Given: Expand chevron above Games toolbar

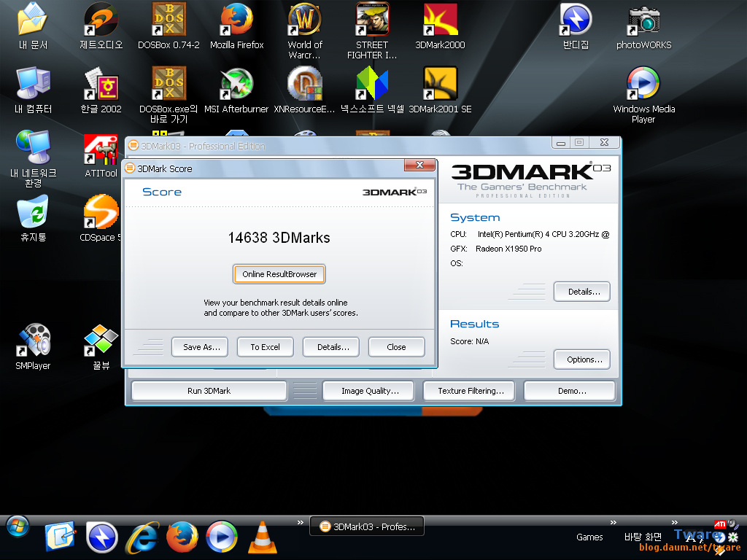Looking at the screenshot, I should (x=613, y=522).
